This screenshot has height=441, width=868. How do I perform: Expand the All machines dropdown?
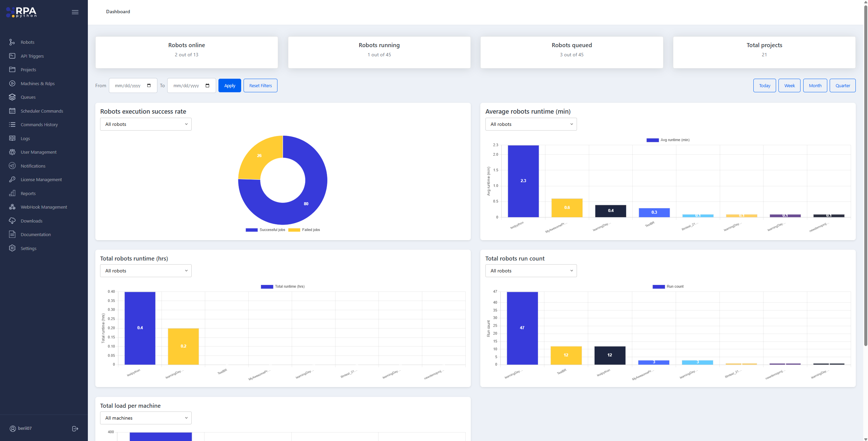(146, 418)
